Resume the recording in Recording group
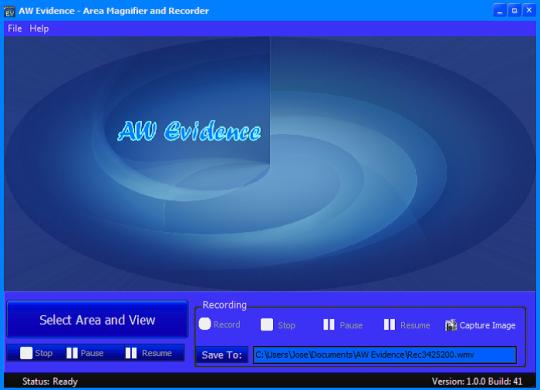The image size is (540, 390). pos(407,325)
